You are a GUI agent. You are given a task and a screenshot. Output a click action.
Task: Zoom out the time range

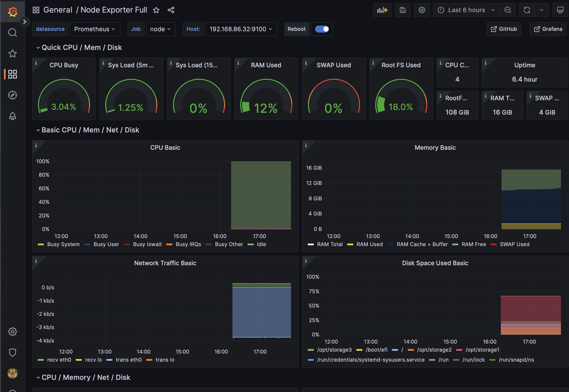(x=508, y=10)
